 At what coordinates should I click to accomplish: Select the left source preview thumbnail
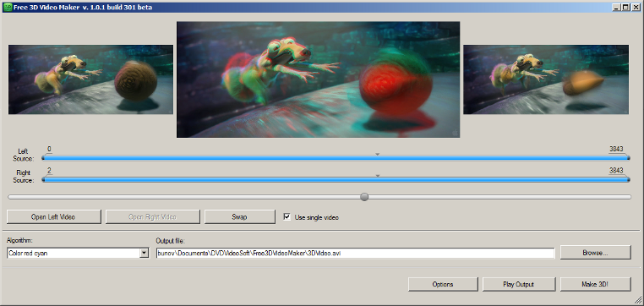click(90, 79)
